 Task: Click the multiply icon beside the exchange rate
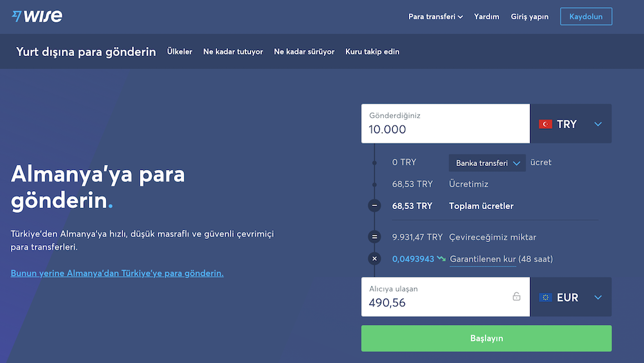tap(374, 259)
